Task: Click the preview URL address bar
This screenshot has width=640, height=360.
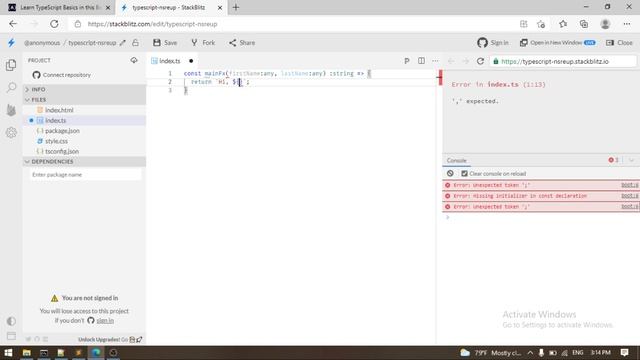Action: coord(562,61)
